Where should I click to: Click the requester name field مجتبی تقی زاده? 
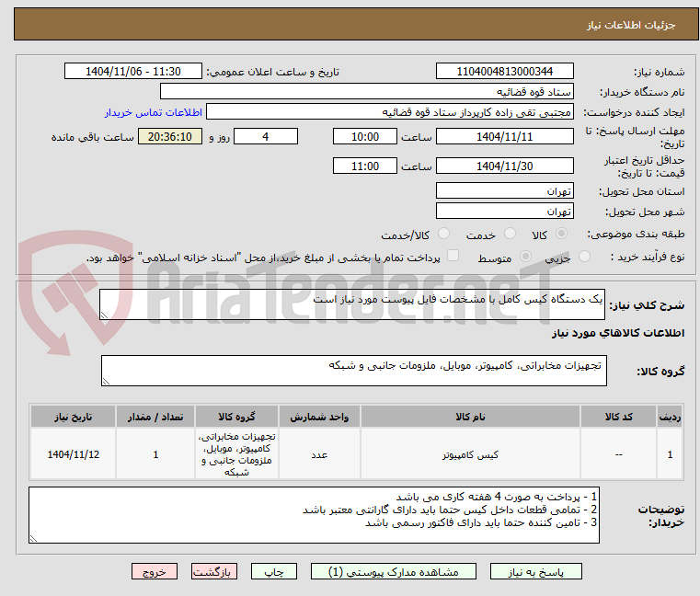click(390, 111)
